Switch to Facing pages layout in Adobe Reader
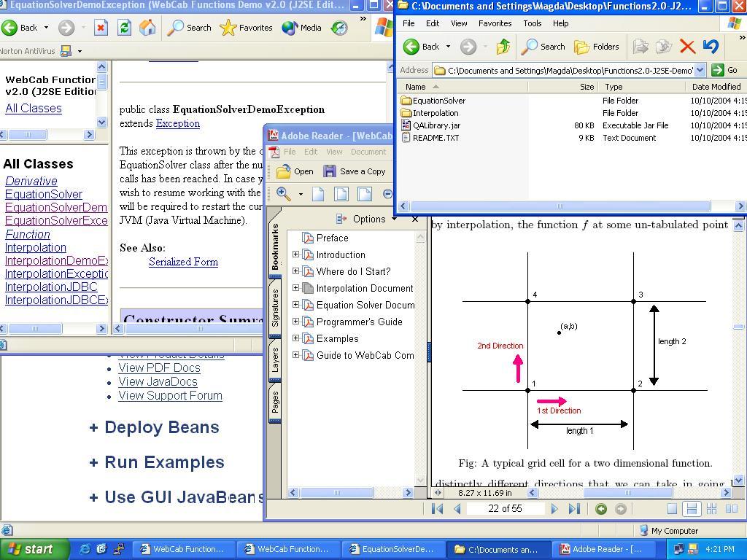747x560 pixels. click(x=731, y=509)
